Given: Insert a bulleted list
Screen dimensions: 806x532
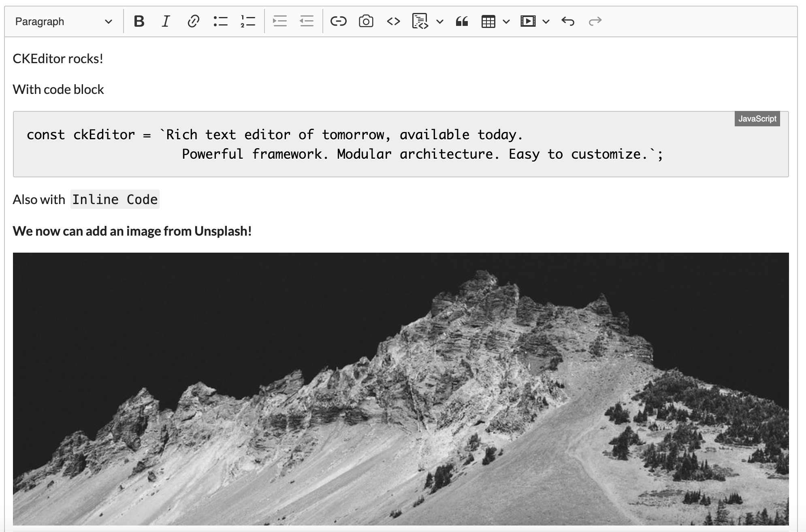Looking at the screenshot, I should point(220,21).
